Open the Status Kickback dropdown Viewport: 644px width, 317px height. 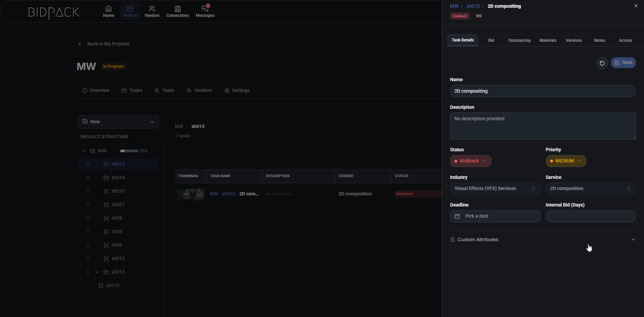coord(470,161)
